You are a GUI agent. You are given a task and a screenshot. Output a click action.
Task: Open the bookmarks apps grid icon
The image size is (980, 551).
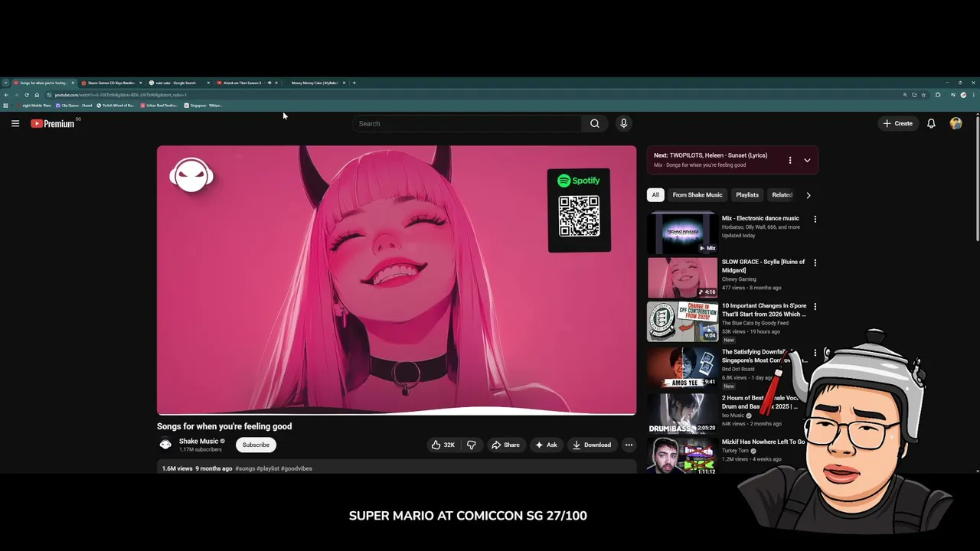tap(5, 106)
